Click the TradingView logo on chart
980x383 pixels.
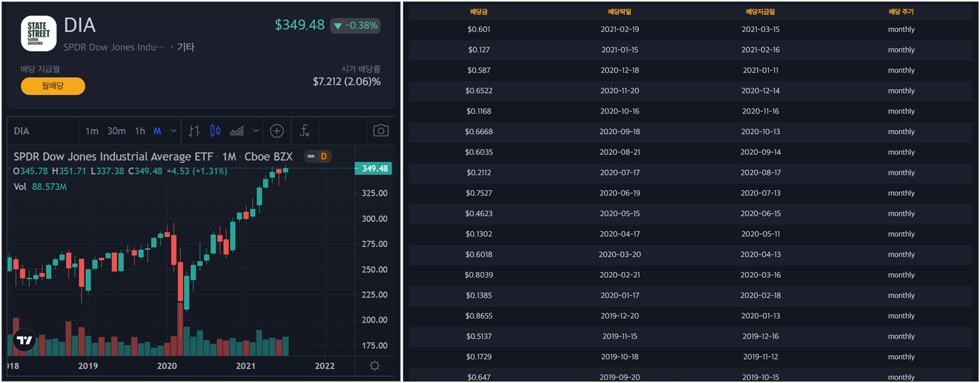tap(24, 340)
